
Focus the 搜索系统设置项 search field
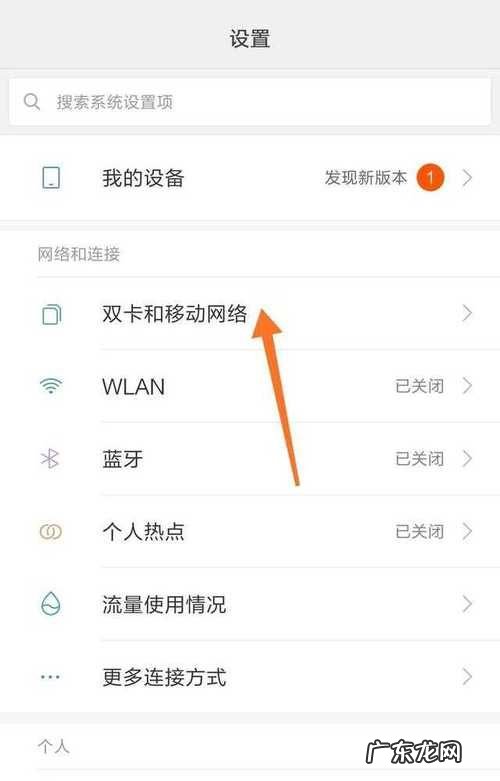click(x=250, y=102)
